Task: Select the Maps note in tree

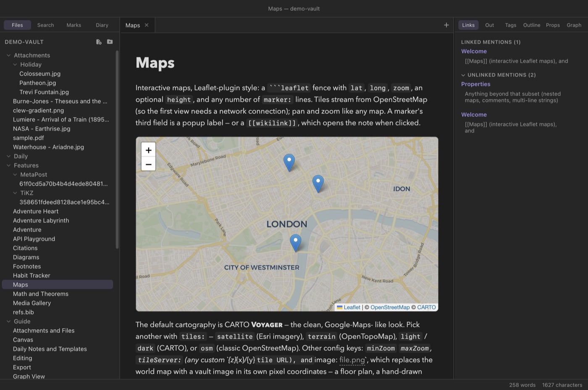Action: pyautogui.click(x=58, y=285)
